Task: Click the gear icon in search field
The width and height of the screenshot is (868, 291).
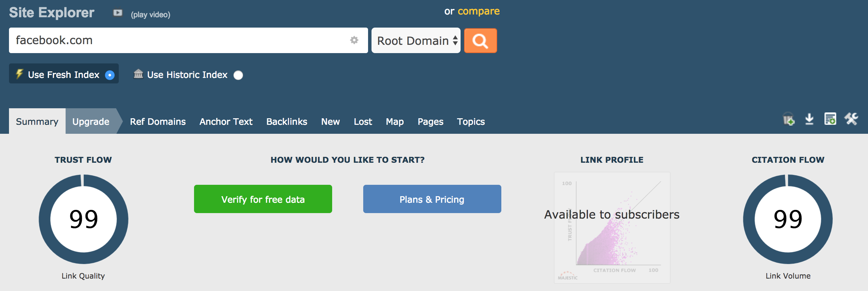Action: (354, 40)
